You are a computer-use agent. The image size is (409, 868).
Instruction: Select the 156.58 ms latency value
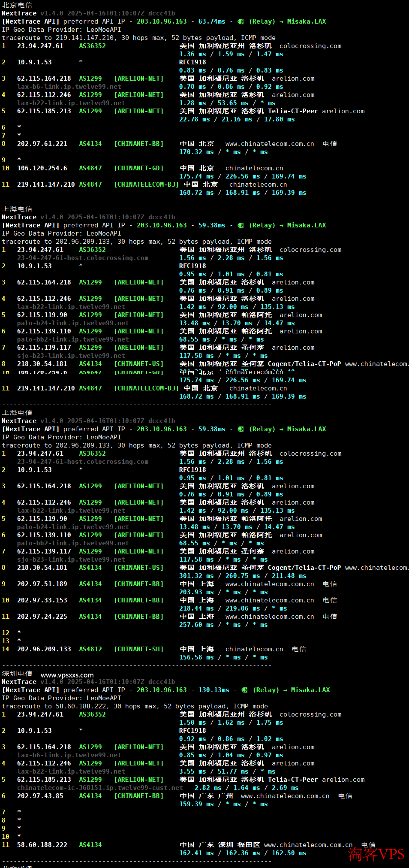click(196, 657)
